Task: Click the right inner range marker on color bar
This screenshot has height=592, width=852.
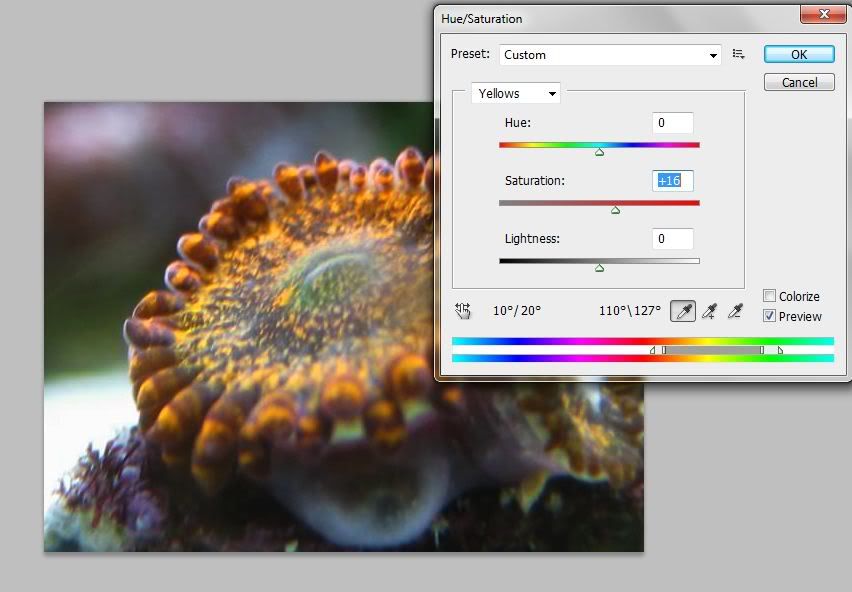Action: point(762,350)
